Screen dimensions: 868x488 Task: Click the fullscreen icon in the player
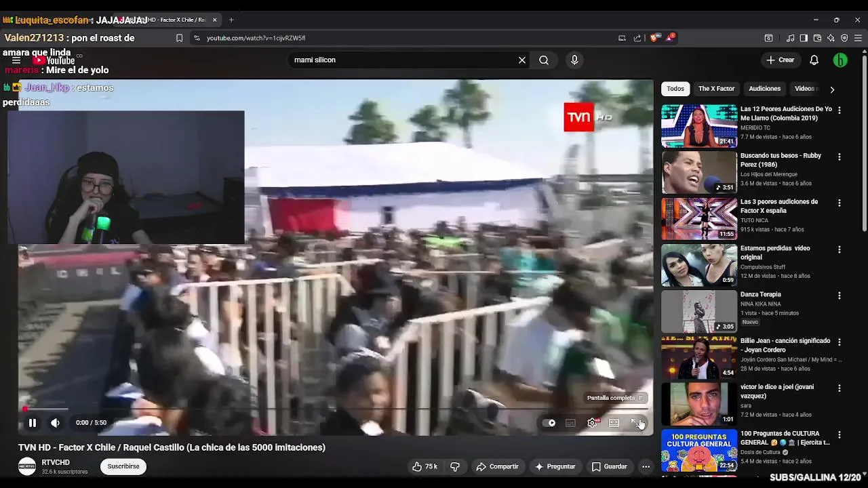[635, 423]
